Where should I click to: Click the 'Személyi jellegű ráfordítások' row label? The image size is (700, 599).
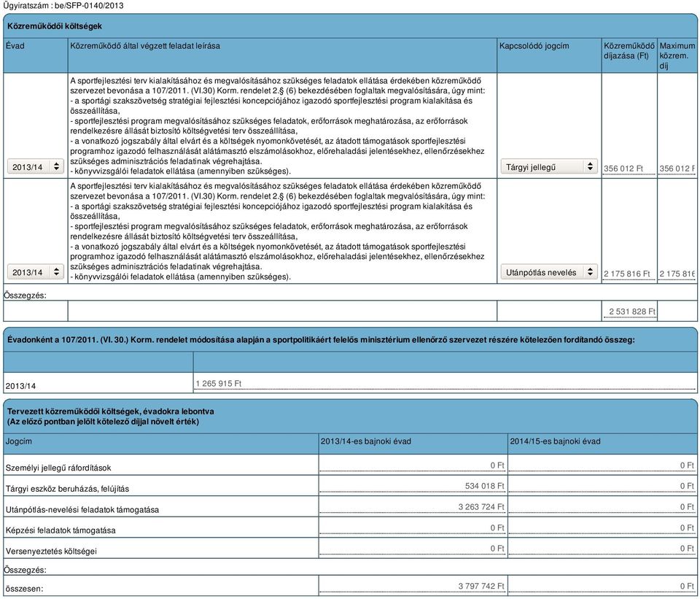coord(58,468)
